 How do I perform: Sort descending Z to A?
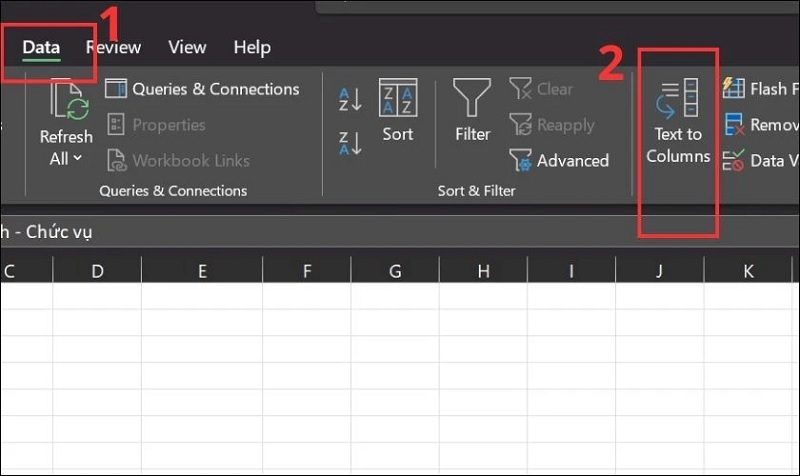350,142
